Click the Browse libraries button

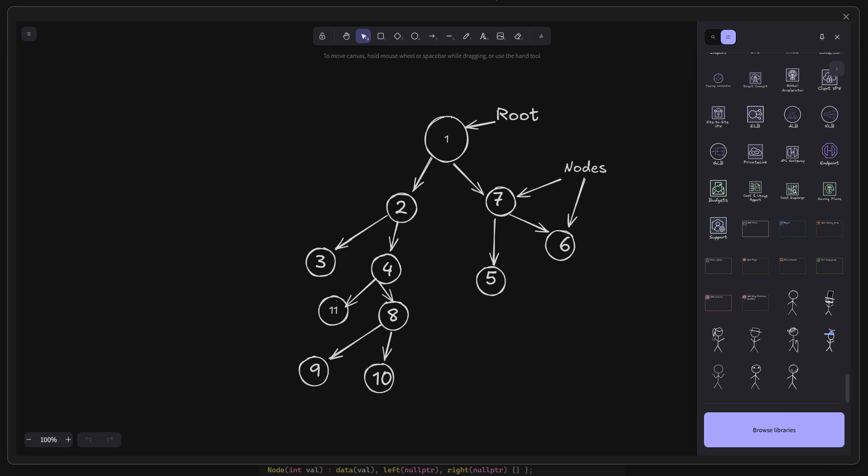pyautogui.click(x=774, y=430)
